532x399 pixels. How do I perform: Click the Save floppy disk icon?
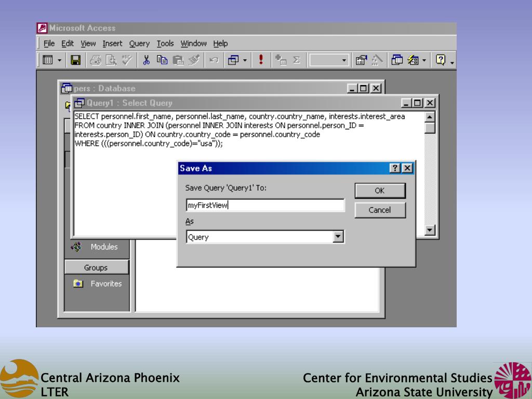click(x=75, y=60)
